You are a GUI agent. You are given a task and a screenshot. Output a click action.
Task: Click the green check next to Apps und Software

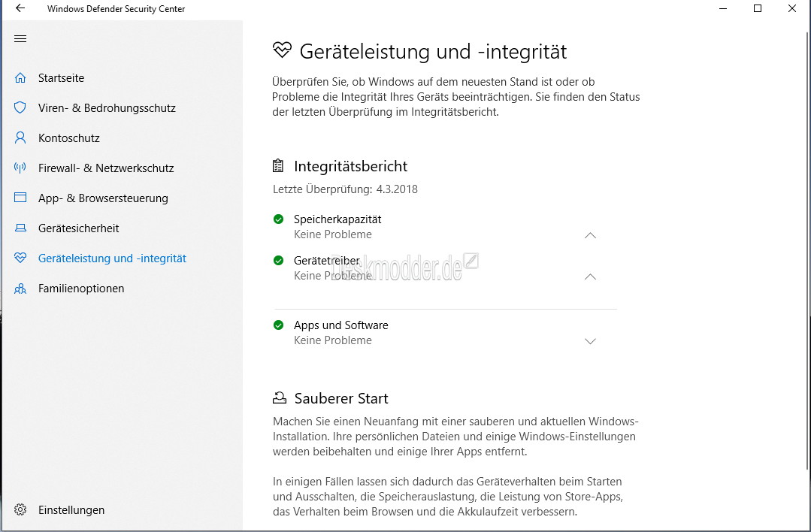(278, 325)
